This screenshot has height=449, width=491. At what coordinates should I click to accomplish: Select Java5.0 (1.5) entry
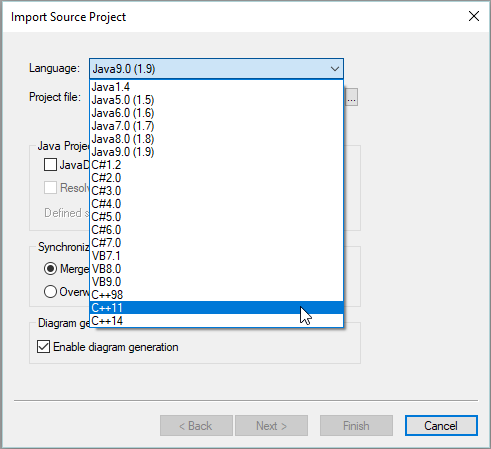pyautogui.click(x=217, y=100)
